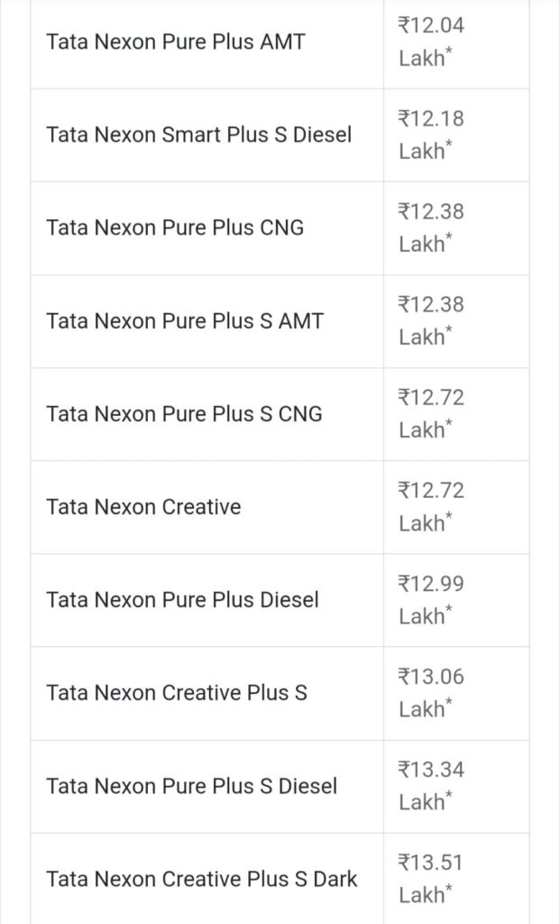Select the Tata Nexon Creative Plus S row
The height and width of the screenshot is (924, 560).
(x=177, y=692)
